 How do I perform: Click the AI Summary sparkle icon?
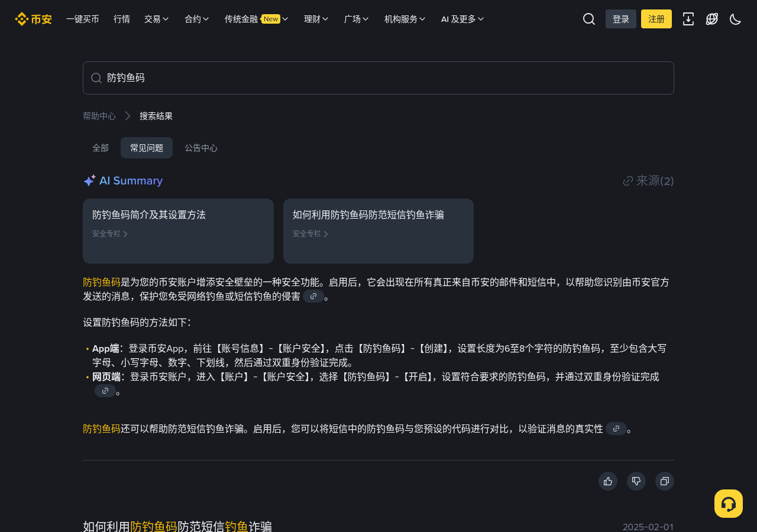[89, 181]
